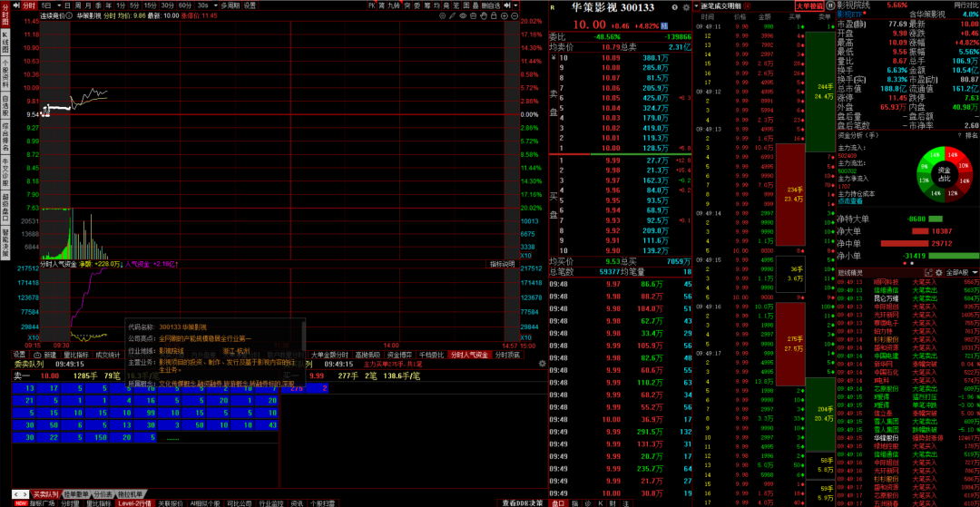Switch to the 60分 period
The width and height of the screenshot is (980, 507).
tap(185, 5)
